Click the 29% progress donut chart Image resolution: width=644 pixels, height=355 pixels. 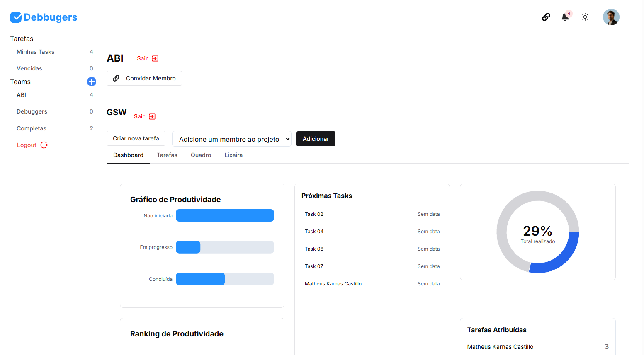click(x=537, y=232)
